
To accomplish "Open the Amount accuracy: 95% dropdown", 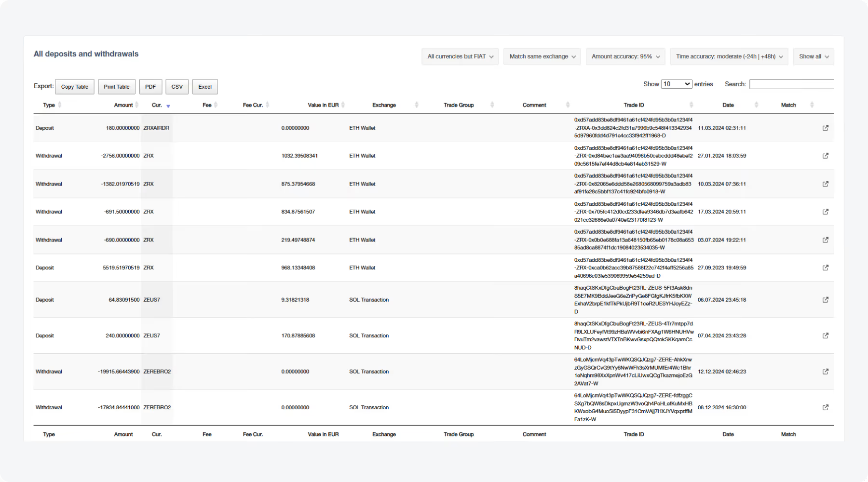I will [x=625, y=56].
